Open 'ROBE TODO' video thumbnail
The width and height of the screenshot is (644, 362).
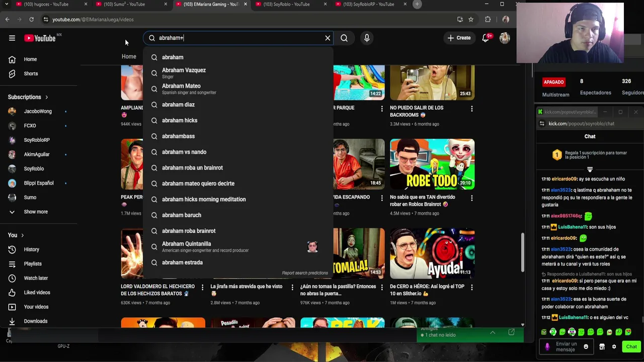[x=432, y=164]
